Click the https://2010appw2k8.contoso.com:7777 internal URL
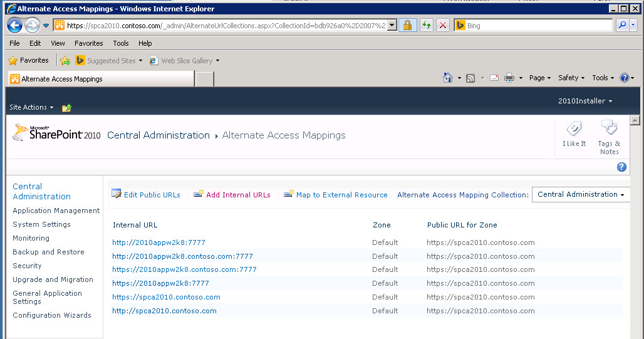644x339 pixels. (x=184, y=269)
